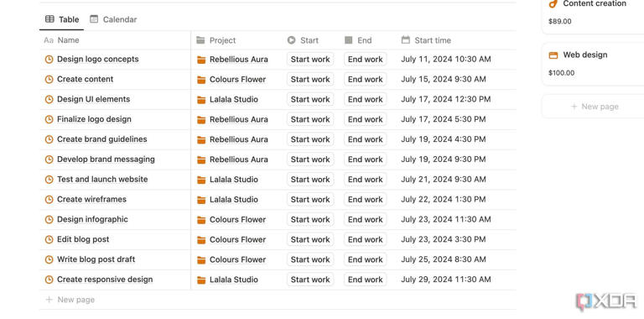Open the Create brand guidelines task

(x=101, y=139)
